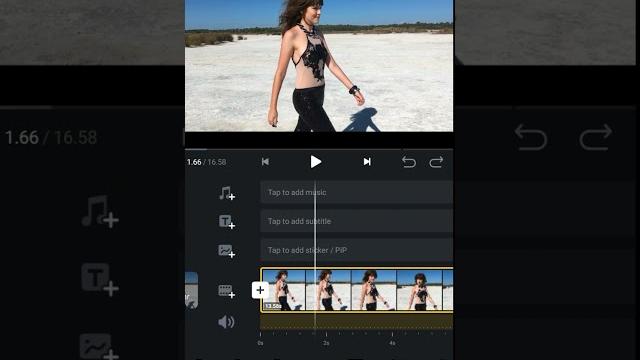The image size is (640, 360).
Task: Tap the add sticker/PiP icon
Action: point(227,251)
